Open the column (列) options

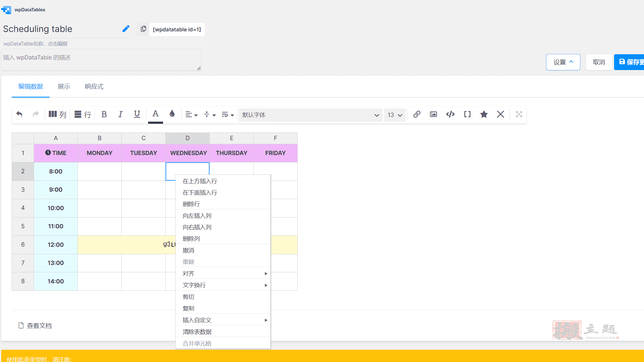(57, 114)
